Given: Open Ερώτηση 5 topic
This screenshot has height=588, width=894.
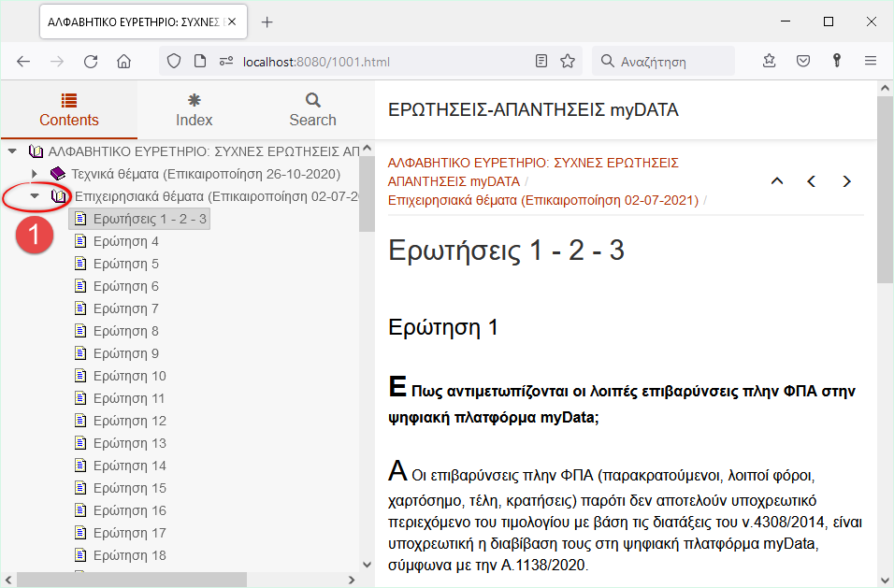Looking at the screenshot, I should (126, 264).
